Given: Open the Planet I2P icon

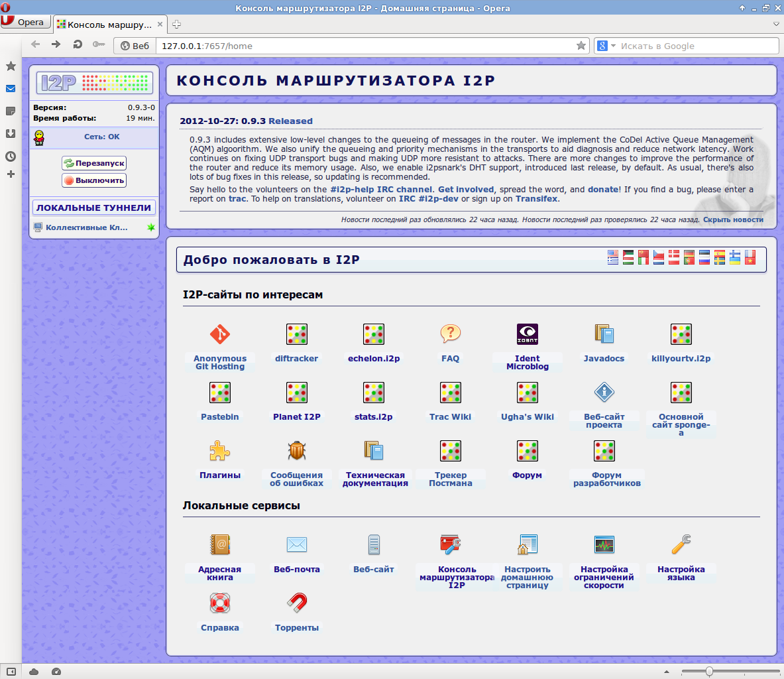Looking at the screenshot, I should 296,393.
